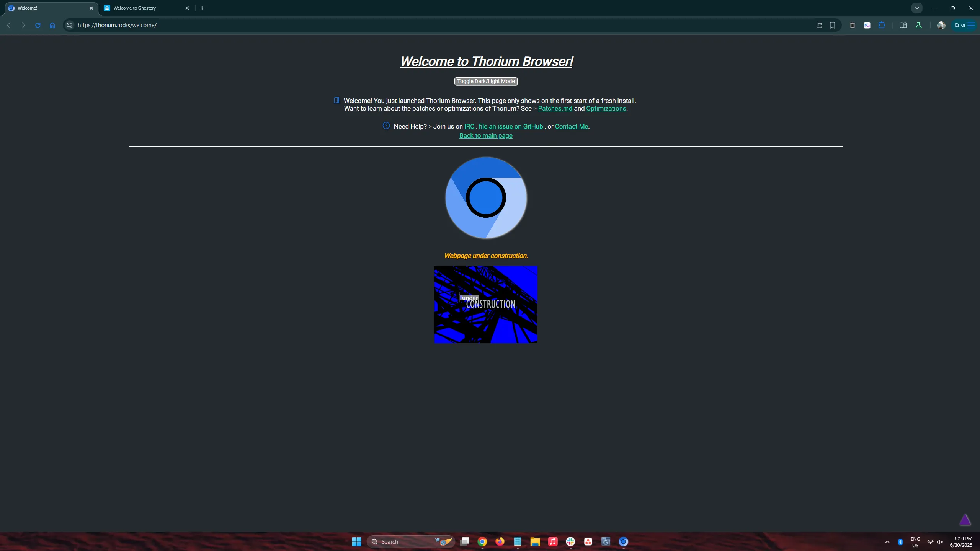The width and height of the screenshot is (980, 551).
Task: Click the under construction image
Action: [x=486, y=305]
